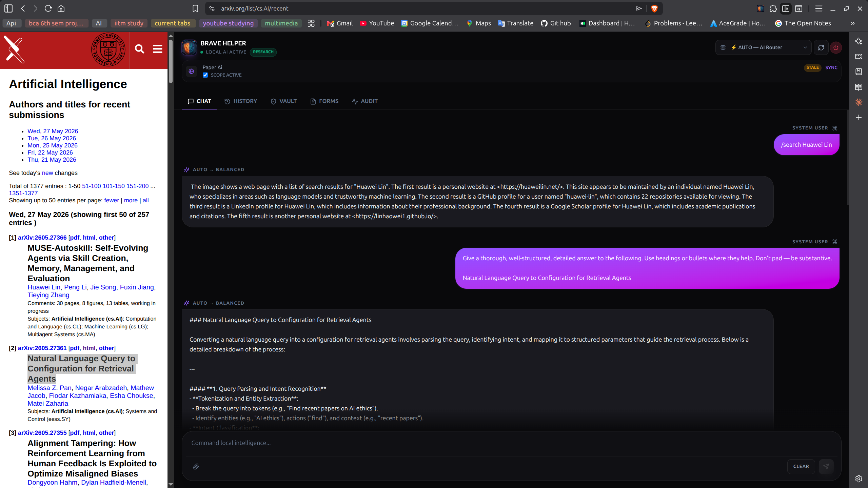Show all entries per page

pos(145,200)
